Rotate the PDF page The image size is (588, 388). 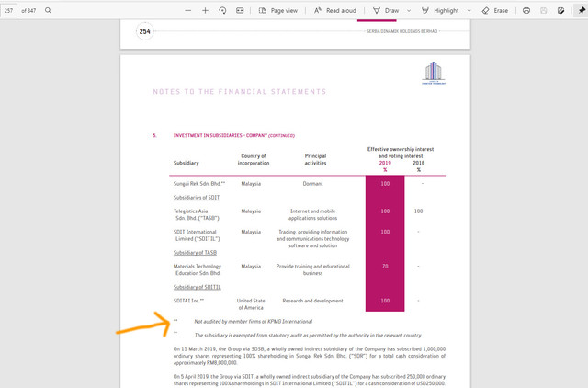pos(222,10)
